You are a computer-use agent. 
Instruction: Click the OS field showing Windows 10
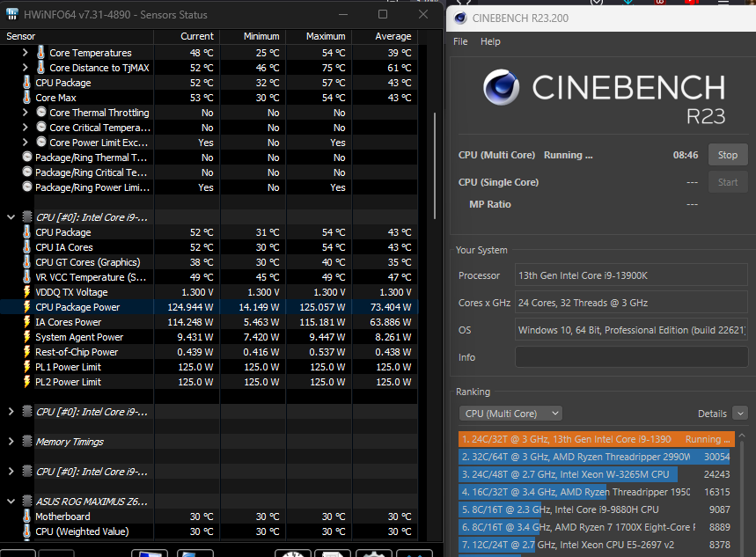coord(631,330)
